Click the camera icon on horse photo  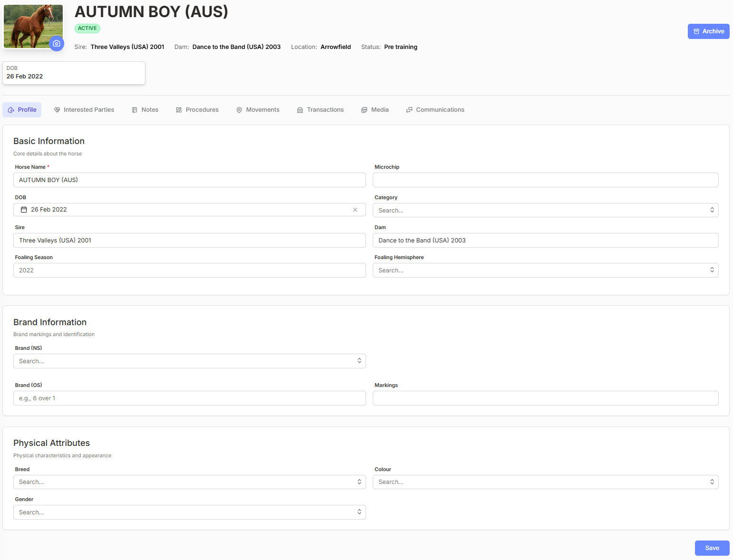coord(57,44)
